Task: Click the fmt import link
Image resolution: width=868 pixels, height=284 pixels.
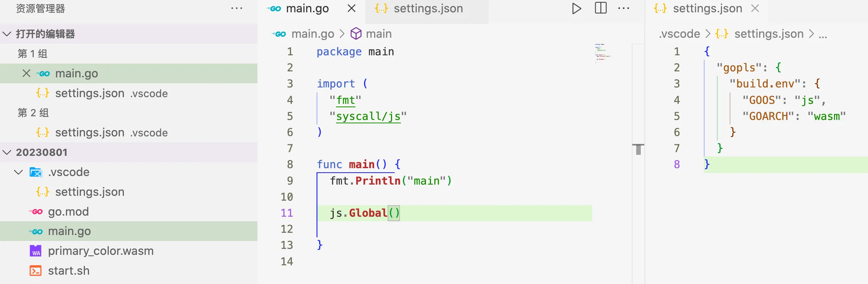Action: pos(345,100)
